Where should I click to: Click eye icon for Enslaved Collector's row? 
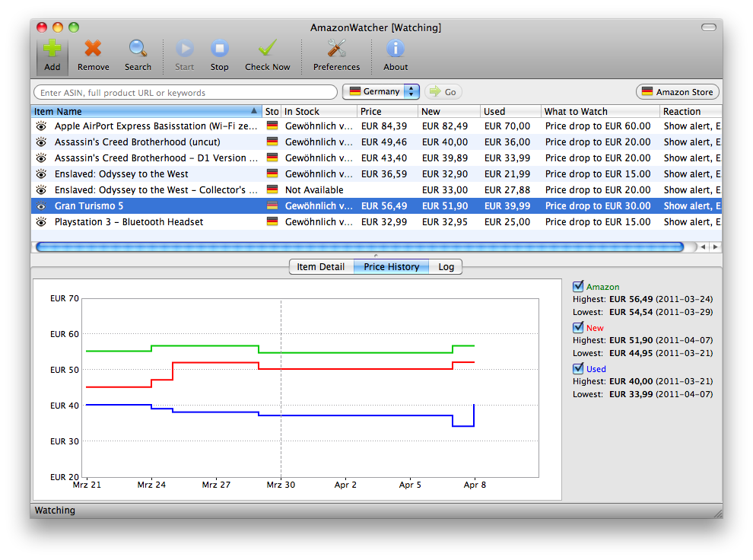[41, 189]
